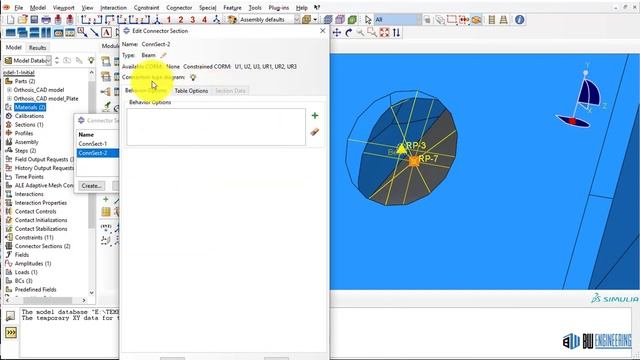Switch to the Results tab

point(38,47)
